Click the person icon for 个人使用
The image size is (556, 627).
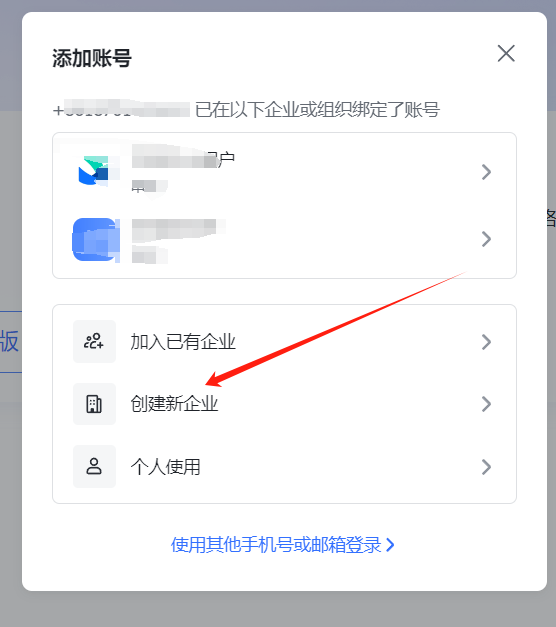point(94,466)
